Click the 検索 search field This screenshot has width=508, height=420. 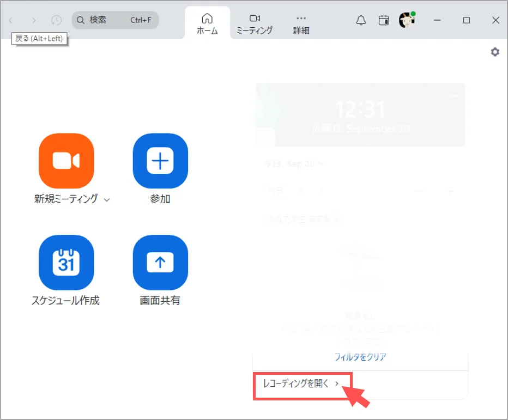tap(115, 20)
